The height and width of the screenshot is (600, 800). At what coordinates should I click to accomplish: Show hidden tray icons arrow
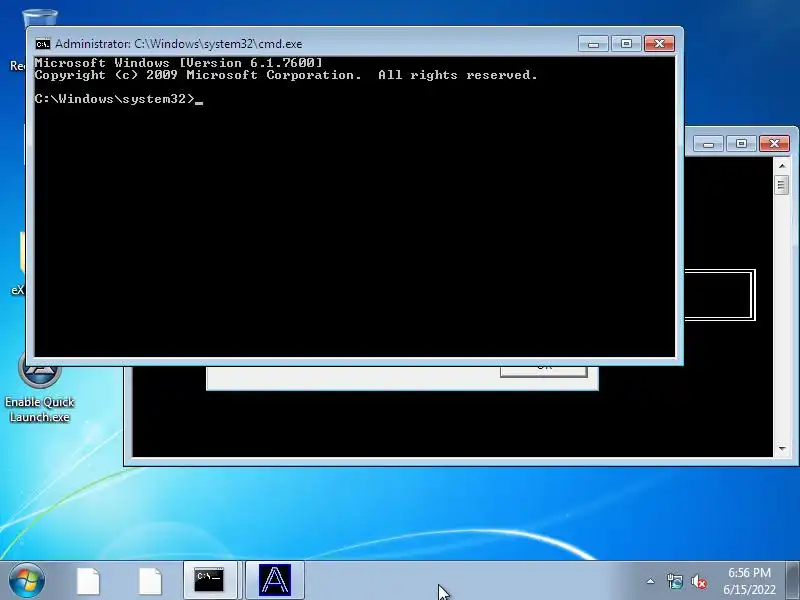(x=651, y=581)
